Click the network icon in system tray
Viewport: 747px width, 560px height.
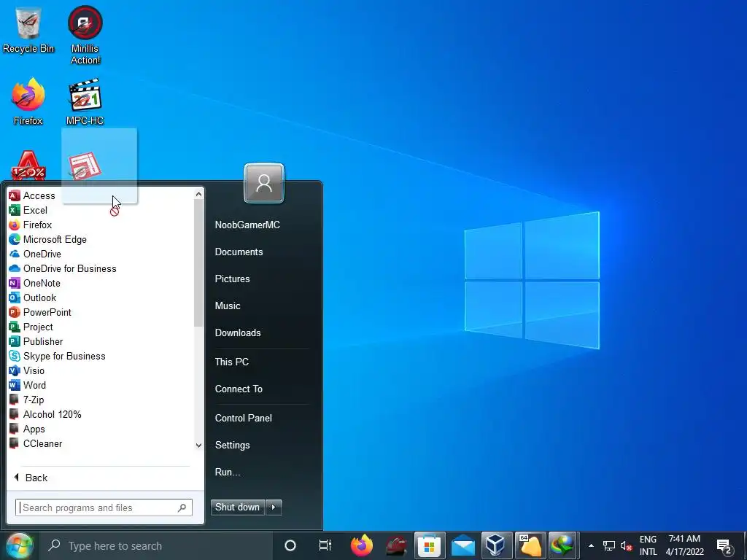[x=609, y=545]
